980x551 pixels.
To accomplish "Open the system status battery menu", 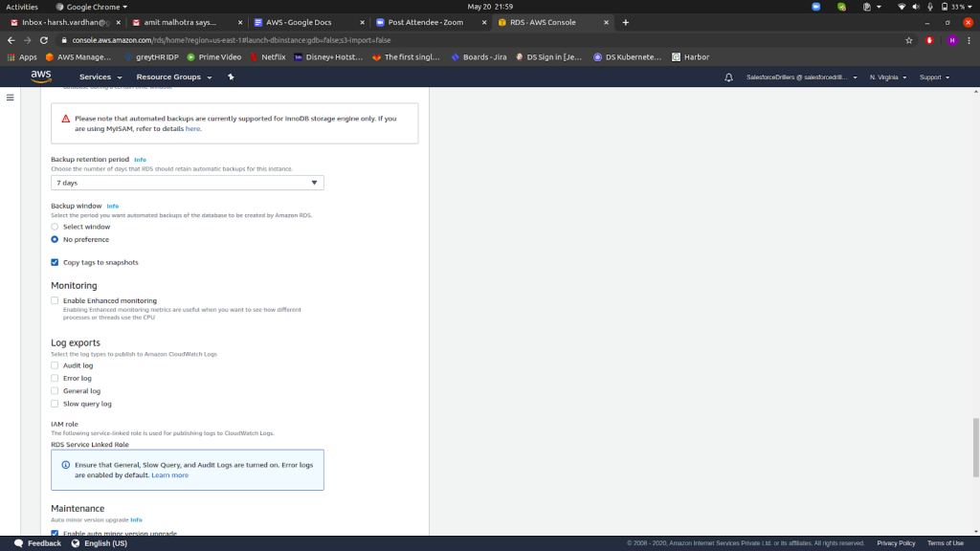I will point(956,7).
